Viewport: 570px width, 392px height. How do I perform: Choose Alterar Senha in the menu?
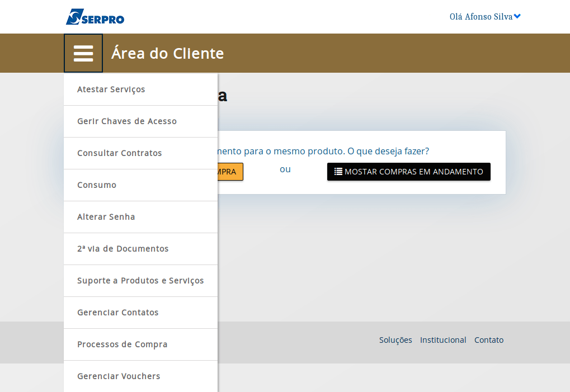pyautogui.click(x=106, y=217)
